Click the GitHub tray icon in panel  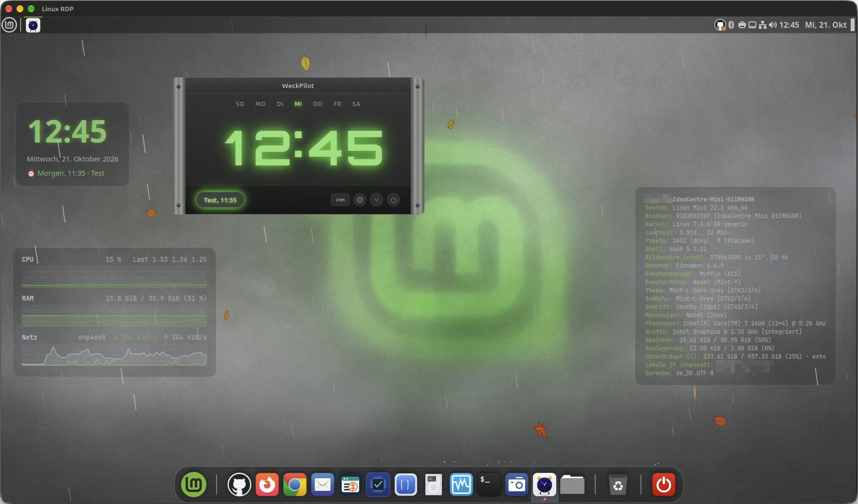click(720, 25)
